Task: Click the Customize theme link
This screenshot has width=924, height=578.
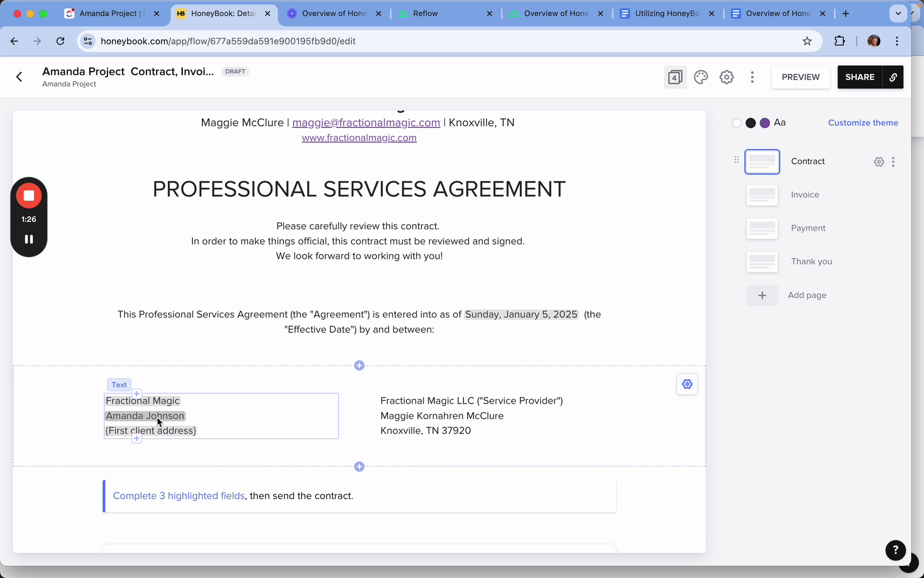Action: (x=863, y=123)
